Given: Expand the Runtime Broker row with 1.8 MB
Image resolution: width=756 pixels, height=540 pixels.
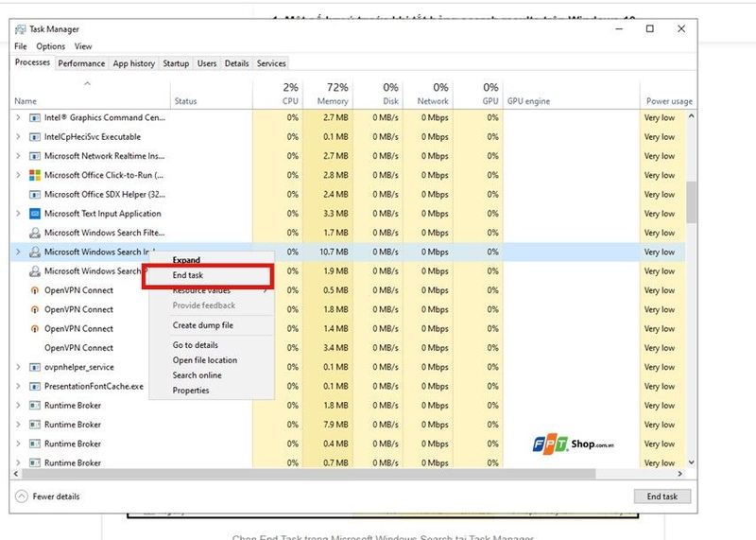Looking at the screenshot, I should [18, 406].
